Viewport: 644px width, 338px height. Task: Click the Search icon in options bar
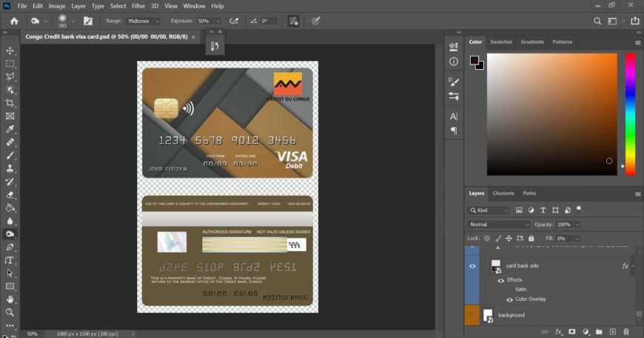(x=597, y=21)
